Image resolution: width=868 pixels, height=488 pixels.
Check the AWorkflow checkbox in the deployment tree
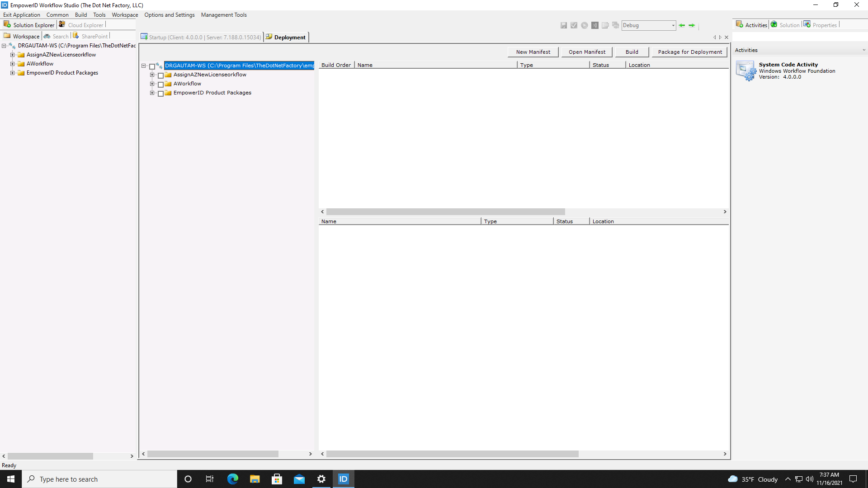pos(161,84)
